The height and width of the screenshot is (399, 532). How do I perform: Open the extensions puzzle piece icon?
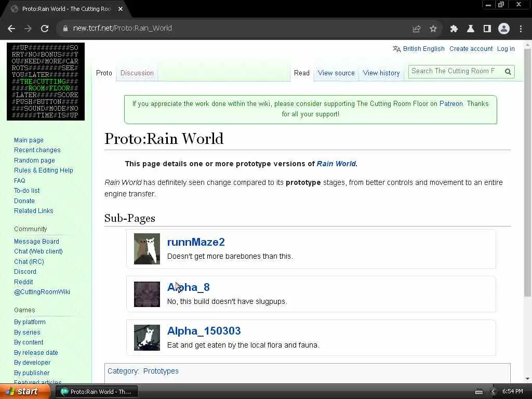click(454, 29)
